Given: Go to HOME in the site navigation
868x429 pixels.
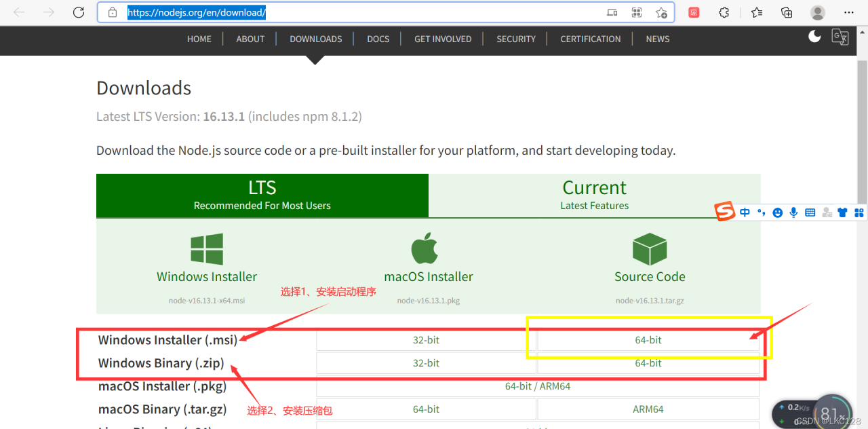Looking at the screenshot, I should 199,39.
